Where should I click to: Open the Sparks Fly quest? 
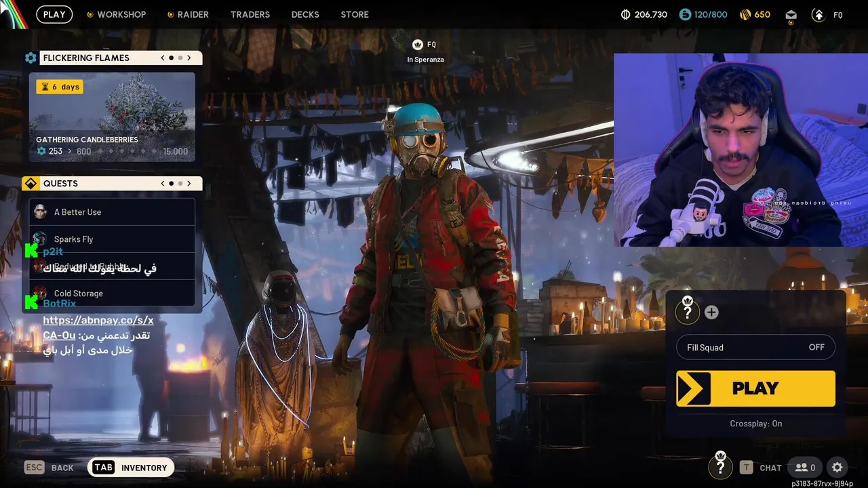112,239
